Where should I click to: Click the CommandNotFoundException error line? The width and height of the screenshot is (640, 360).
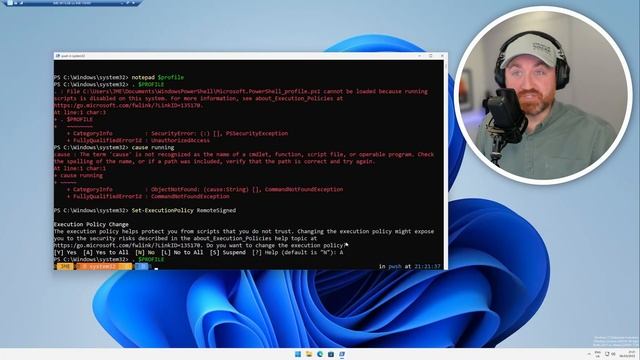pos(148,196)
